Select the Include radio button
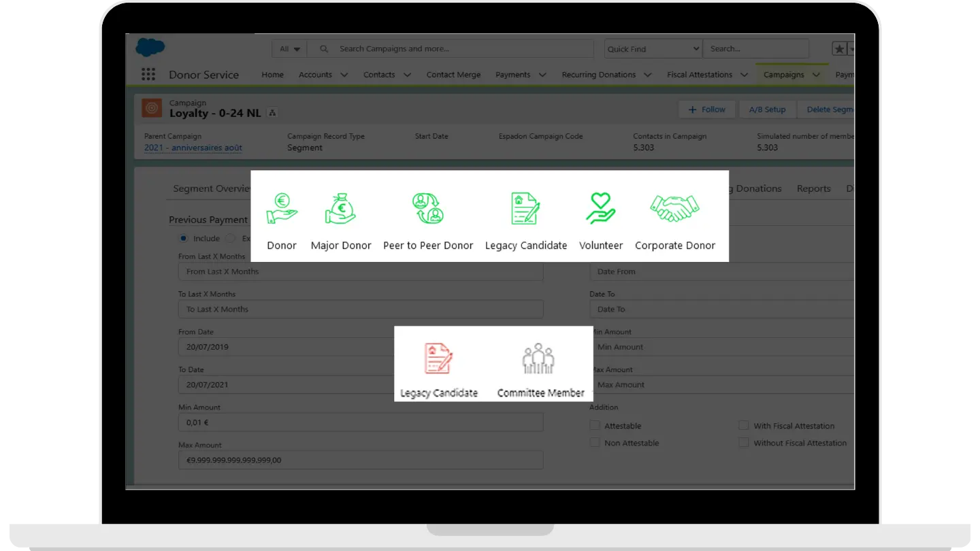This screenshot has height=551, width=980. coord(183,239)
